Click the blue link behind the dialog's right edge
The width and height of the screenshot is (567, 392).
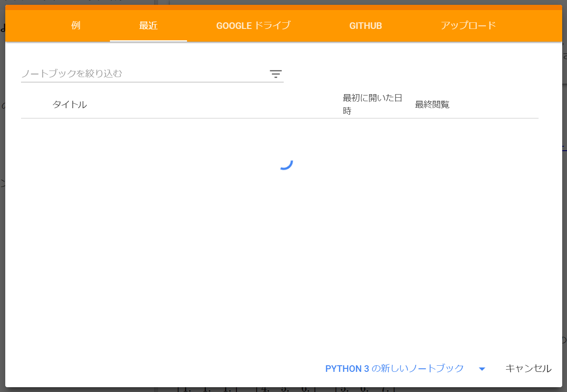tap(564, 149)
